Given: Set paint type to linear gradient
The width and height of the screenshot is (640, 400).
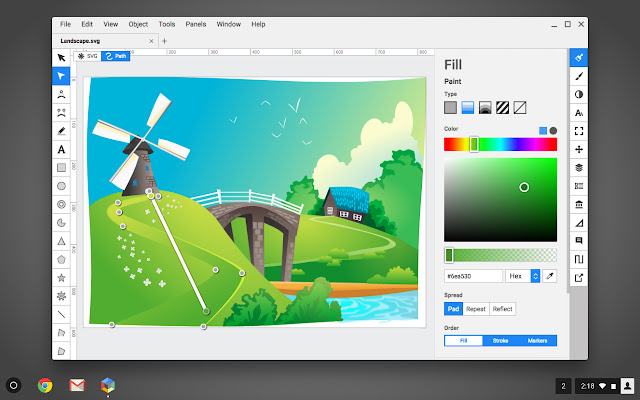Looking at the screenshot, I should (468, 107).
